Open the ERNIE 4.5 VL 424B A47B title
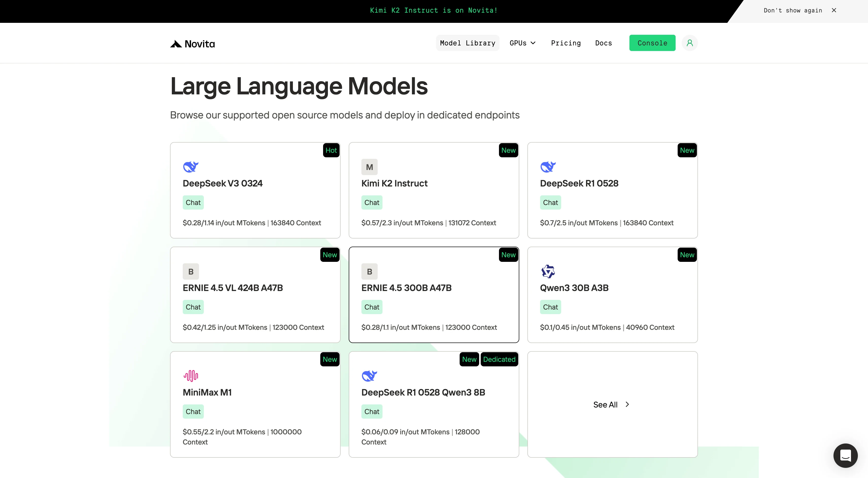This screenshot has width=868, height=478. point(232,288)
